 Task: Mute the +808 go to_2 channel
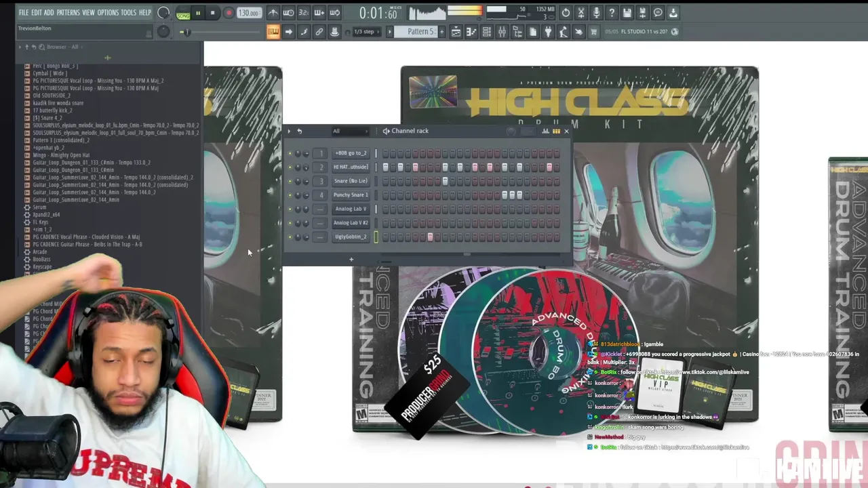290,153
